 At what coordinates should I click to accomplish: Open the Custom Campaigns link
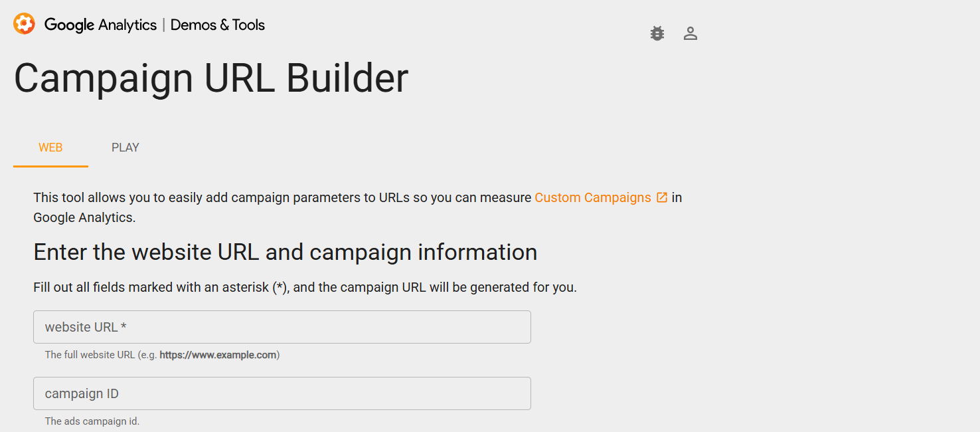pos(593,197)
